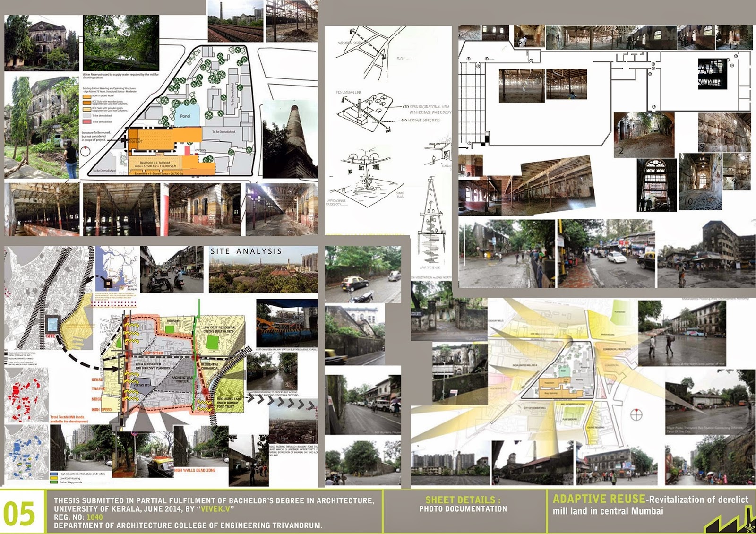This screenshot has height=534, width=756.
Task: Click the "SITE ANALYSIS" heading
Action: click(x=246, y=251)
